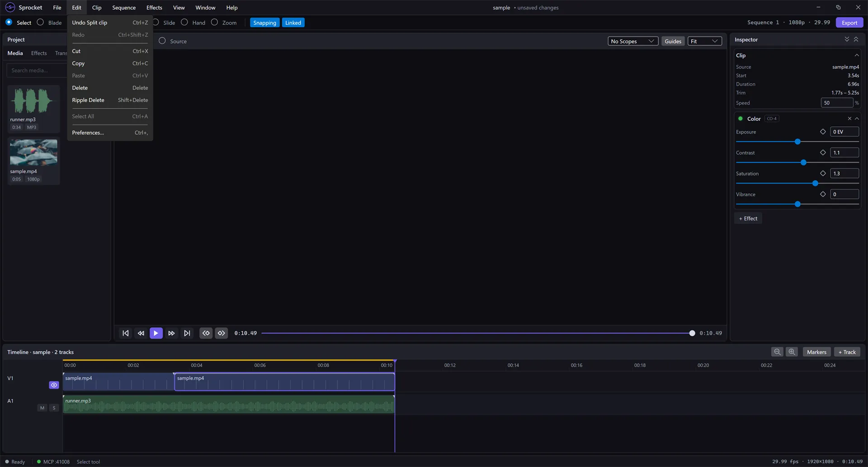Start playback with the Play button

pos(156,333)
